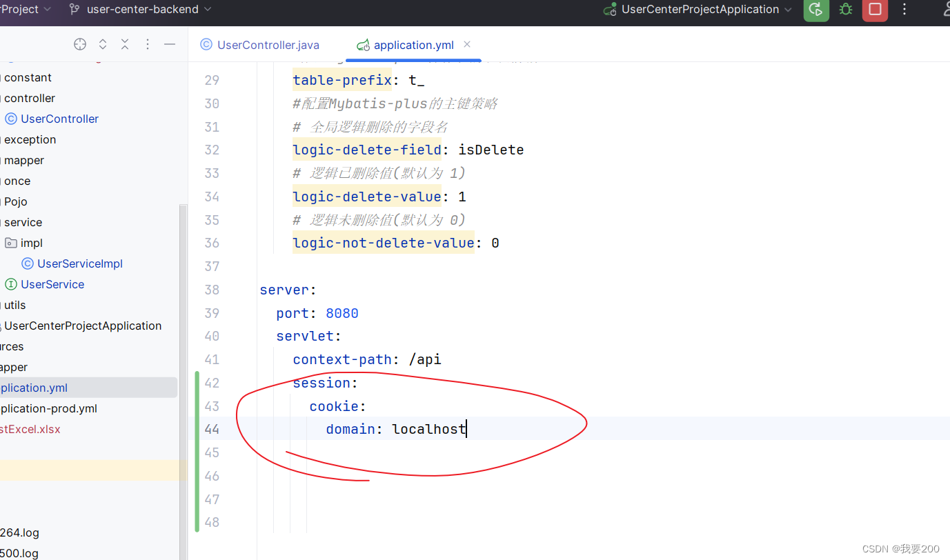The image size is (950, 560).
Task: Click port value 8080
Action: coord(342,313)
